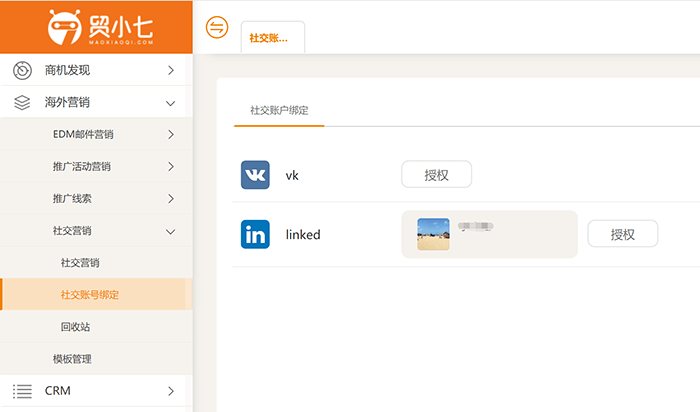Click the CRM list icon
The width and height of the screenshot is (700, 412).
click(22, 391)
